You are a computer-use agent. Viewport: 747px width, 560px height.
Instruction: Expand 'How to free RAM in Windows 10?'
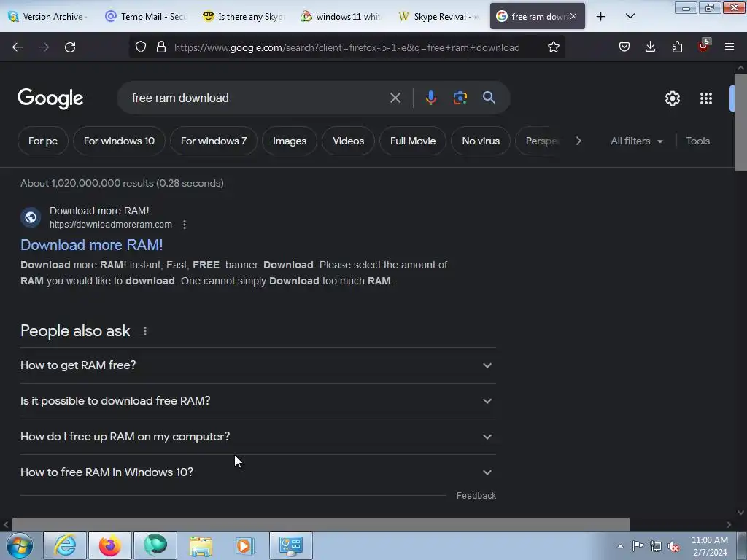pyautogui.click(x=258, y=472)
